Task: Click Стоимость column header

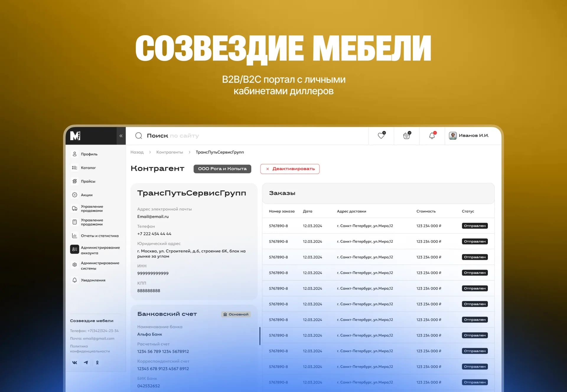Action: [426, 211]
